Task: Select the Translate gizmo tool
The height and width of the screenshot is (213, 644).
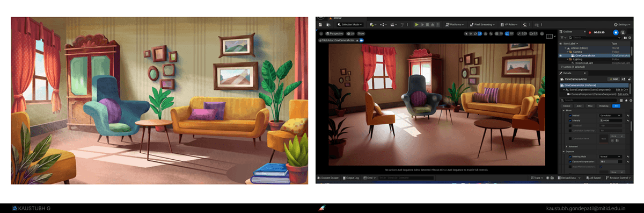Action: pos(471,34)
